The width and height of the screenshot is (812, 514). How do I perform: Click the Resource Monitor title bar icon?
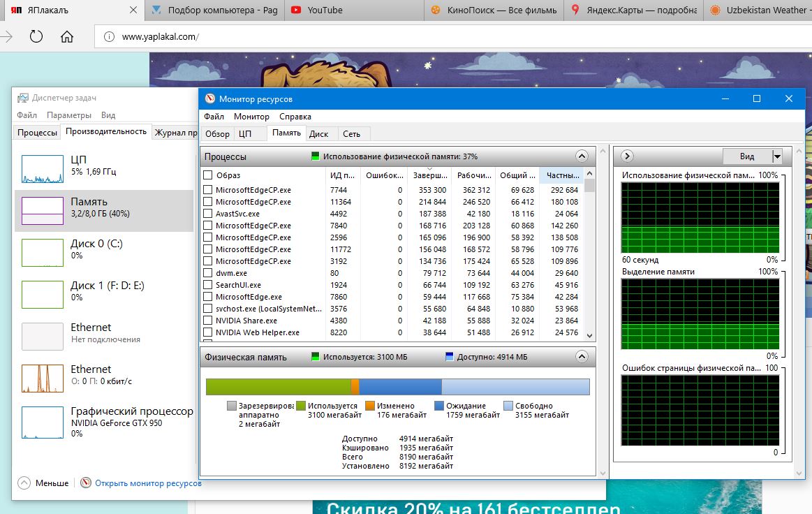click(209, 99)
